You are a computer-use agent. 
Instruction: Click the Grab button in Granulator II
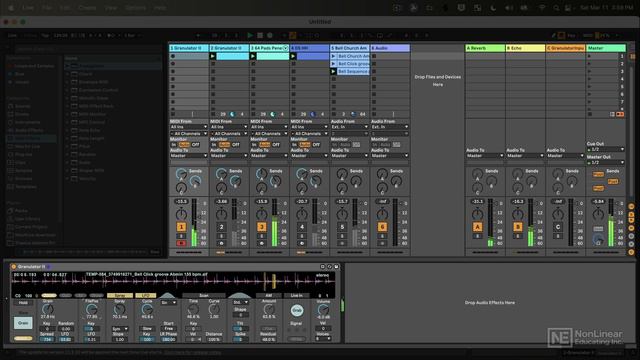pyautogui.click(x=297, y=311)
